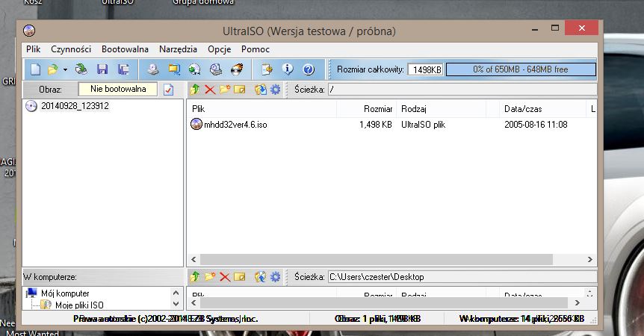Click the Register/Order icon

click(x=267, y=69)
